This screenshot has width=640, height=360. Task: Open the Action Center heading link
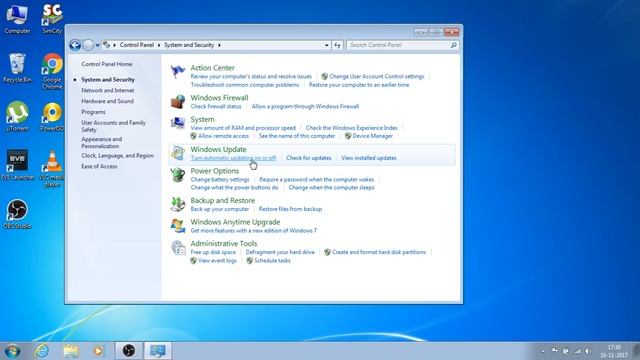coord(212,68)
